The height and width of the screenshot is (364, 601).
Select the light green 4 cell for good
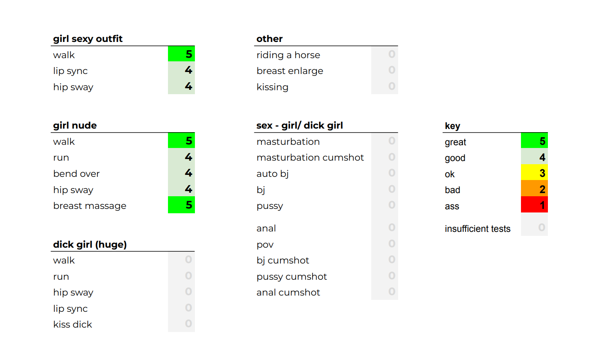coord(534,157)
